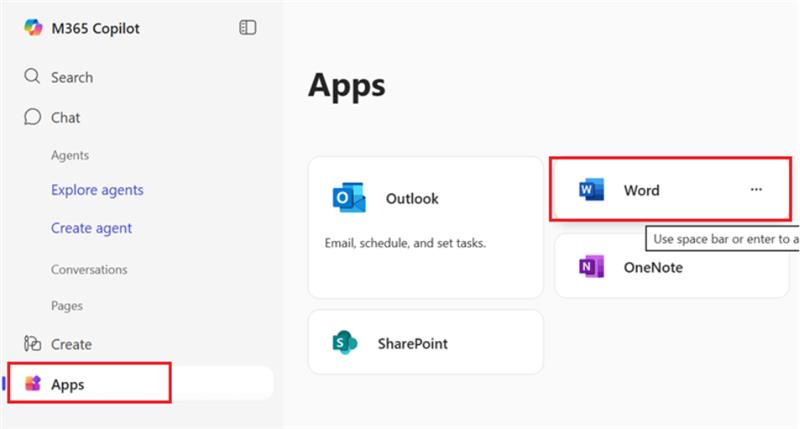Click the Word app icon
This screenshot has height=429, width=800.
(591, 190)
